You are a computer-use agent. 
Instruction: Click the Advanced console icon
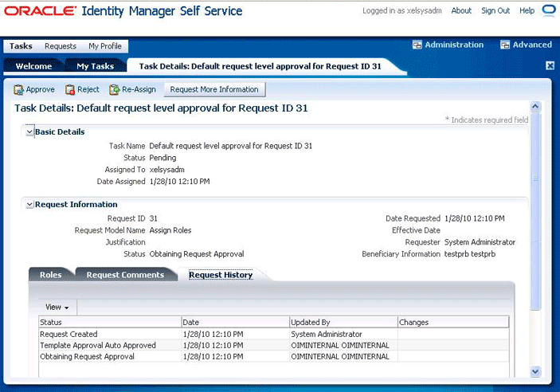pyautogui.click(x=505, y=45)
